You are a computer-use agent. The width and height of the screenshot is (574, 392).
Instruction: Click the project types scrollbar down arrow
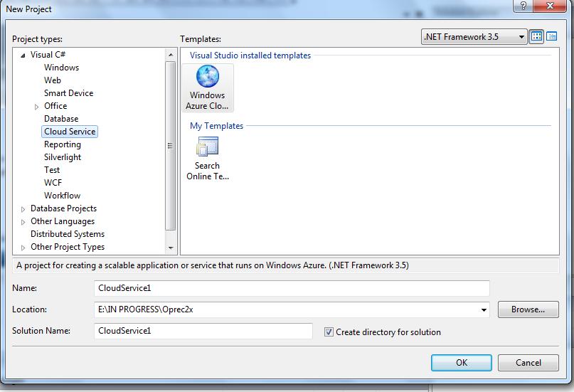171,248
